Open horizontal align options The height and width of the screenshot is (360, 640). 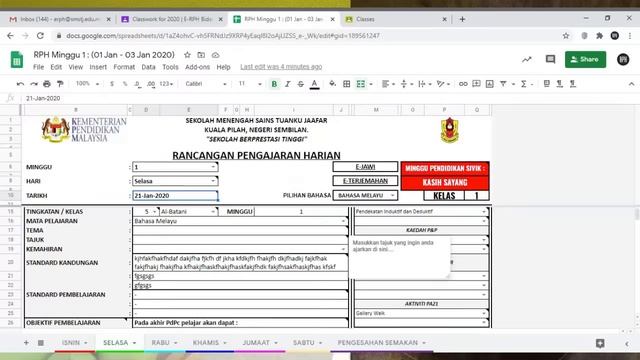click(388, 84)
